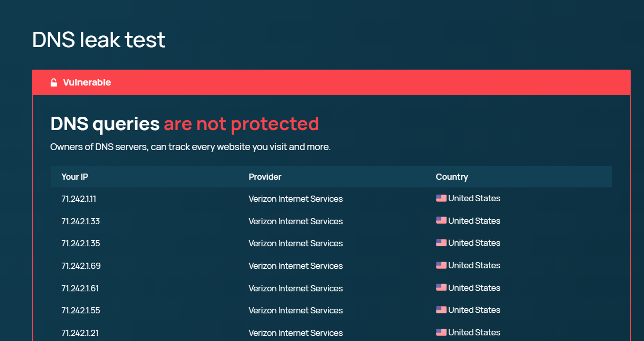Click the US flag in the 71.242.1.33 row
The height and width of the screenshot is (341, 644).
pyautogui.click(x=441, y=221)
